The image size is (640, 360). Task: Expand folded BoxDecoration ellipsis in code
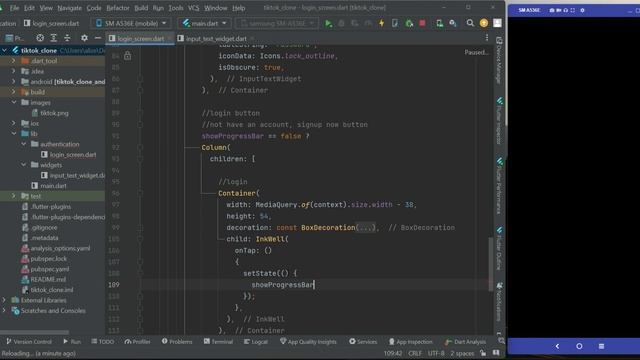click(366, 228)
